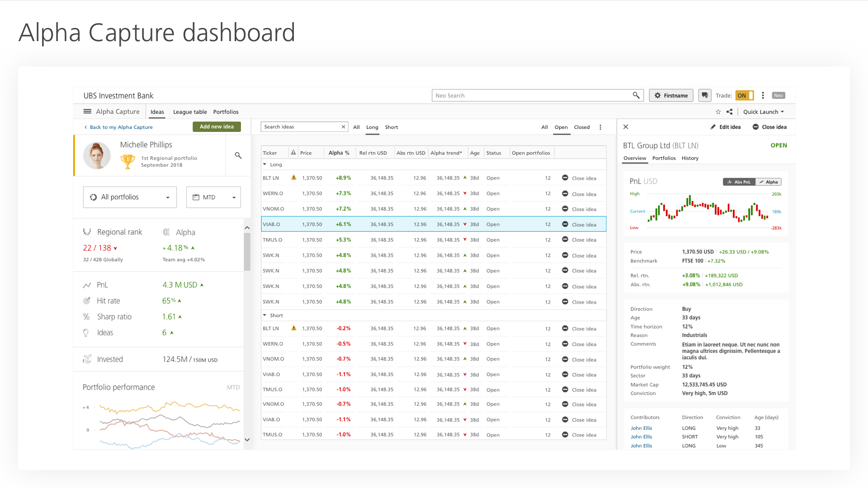Click the Neo Search magnifier icon
868x488 pixels.
coord(636,95)
